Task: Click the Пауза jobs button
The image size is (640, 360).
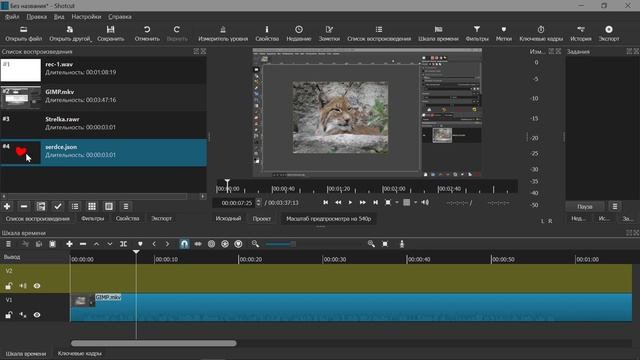Action: click(584, 207)
